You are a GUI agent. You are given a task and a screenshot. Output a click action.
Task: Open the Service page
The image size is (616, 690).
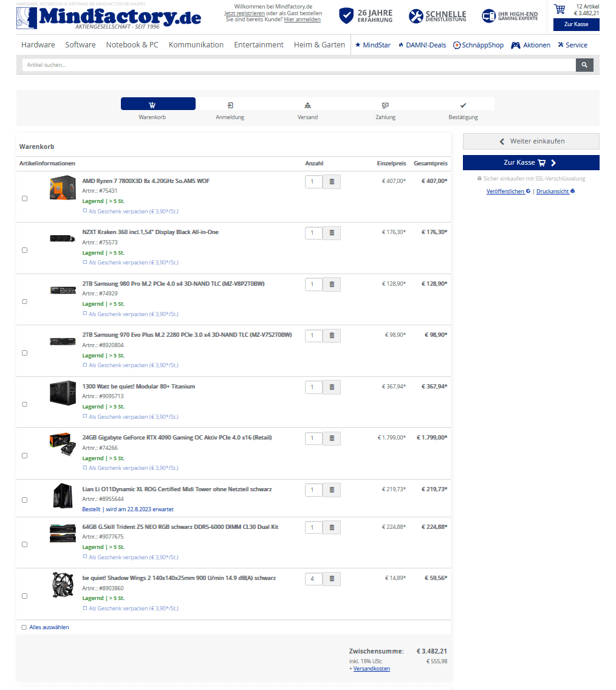point(572,45)
